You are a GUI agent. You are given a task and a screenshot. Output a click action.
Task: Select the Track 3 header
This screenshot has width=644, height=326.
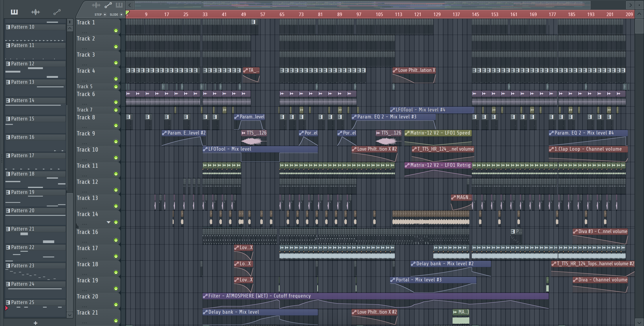[98, 59]
